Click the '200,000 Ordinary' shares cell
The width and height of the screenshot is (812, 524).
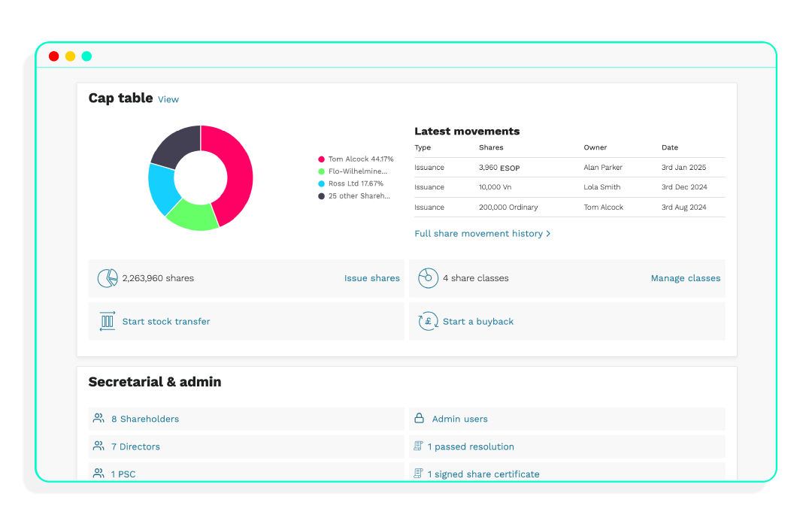[x=508, y=207]
